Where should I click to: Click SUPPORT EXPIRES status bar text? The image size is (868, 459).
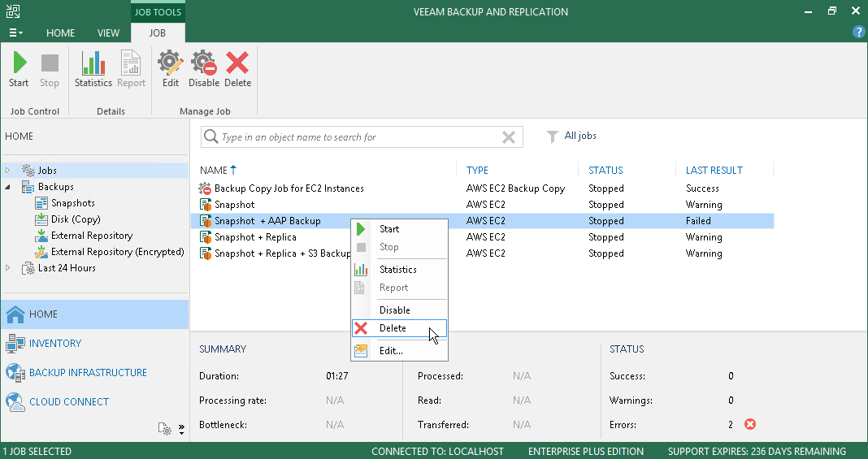(x=757, y=451)
